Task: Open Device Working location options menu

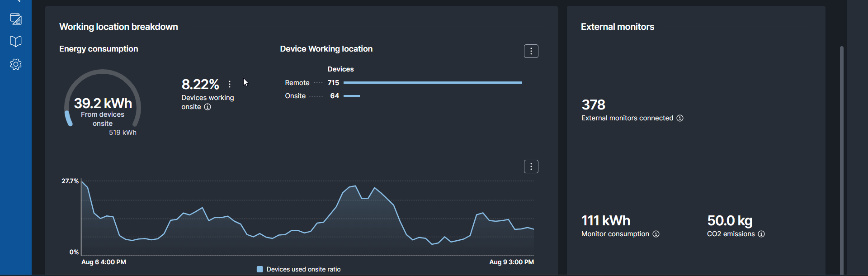Action: tap(531, 51)
